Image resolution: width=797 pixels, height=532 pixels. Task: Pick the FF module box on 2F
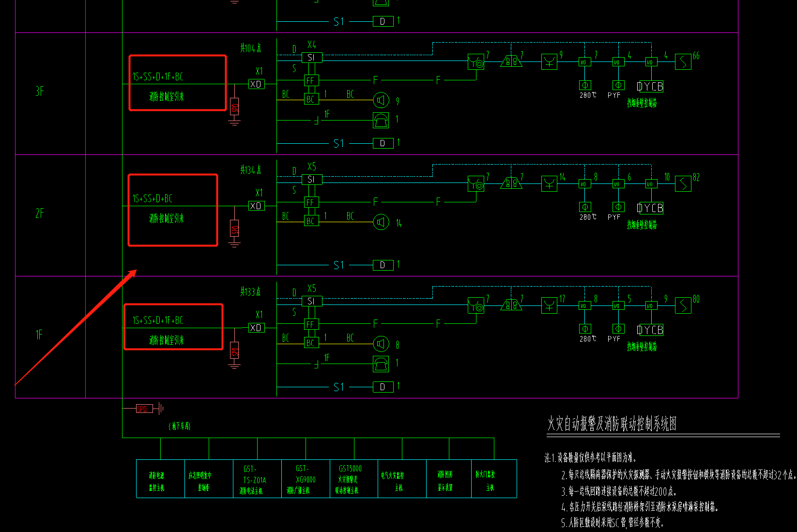(311, 202)
